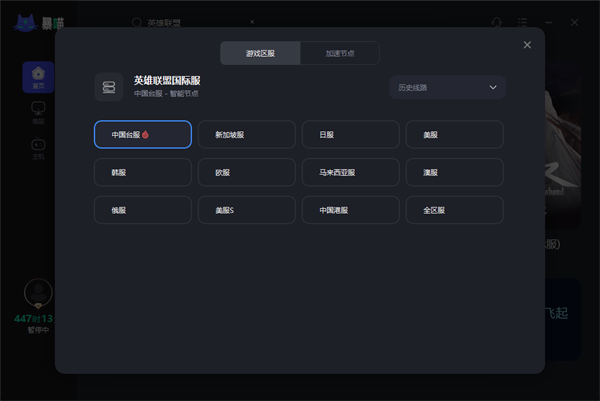The width and height of the screenshot is (600, 401).
Task: Close the server selection dialog
Action: pos(527,45)
